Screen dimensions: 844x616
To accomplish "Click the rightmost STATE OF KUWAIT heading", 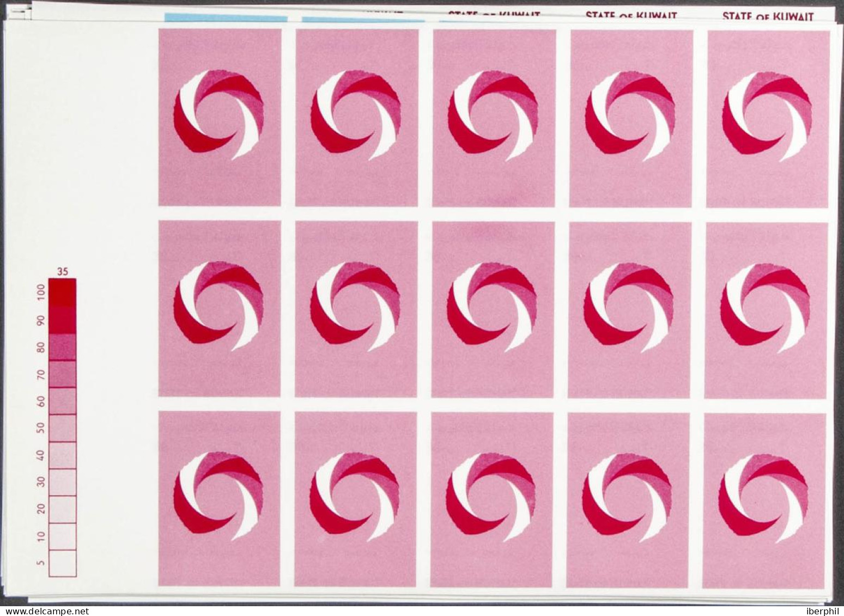I will (768, 16).
